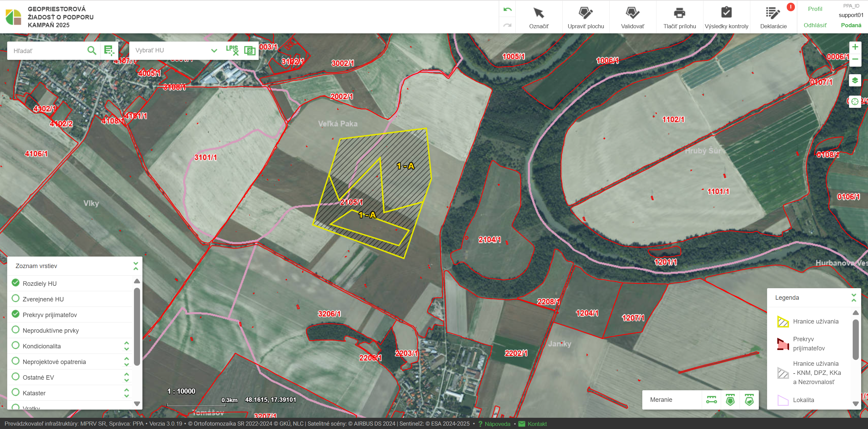Open the Profil link
This screenshot has width=868, height=429.
pos(815,9)
